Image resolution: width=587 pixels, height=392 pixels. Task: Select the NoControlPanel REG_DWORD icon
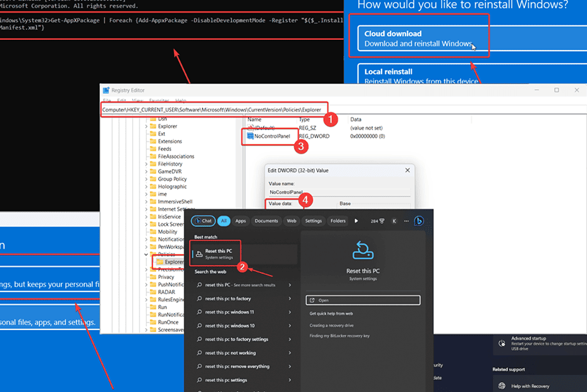tap(249, 136)
